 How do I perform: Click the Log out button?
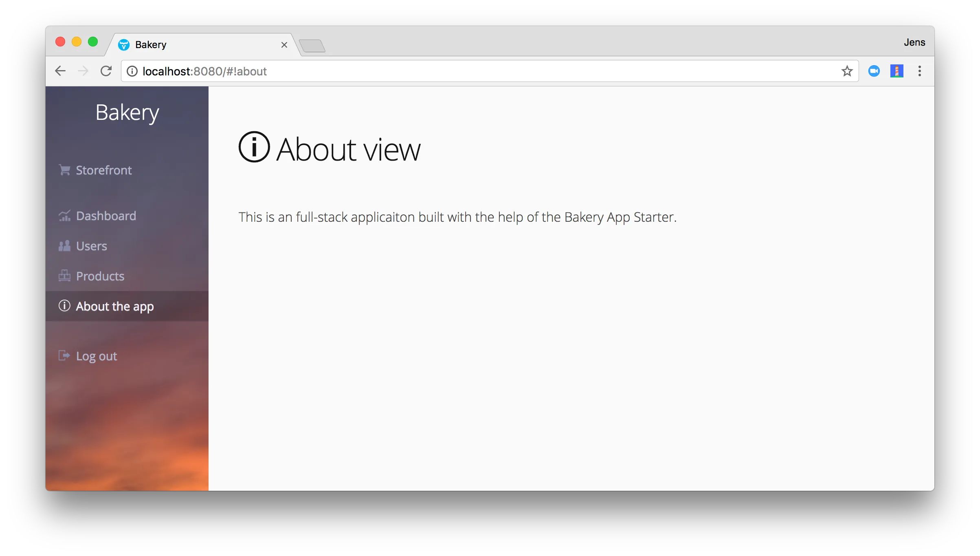(96, 355)
